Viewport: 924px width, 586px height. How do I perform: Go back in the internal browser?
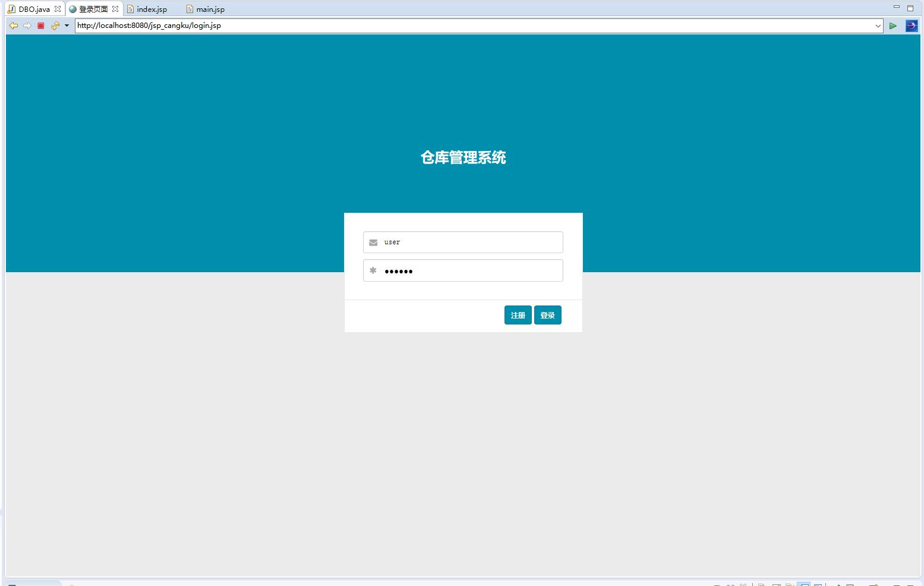13,26
